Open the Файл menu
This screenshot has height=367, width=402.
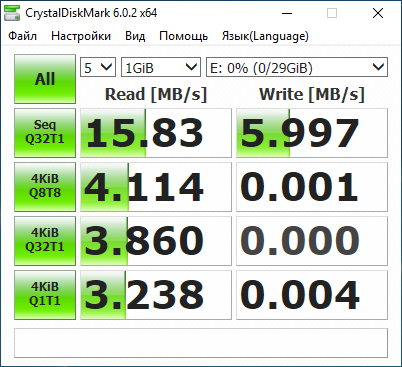(x=22, y=36)
